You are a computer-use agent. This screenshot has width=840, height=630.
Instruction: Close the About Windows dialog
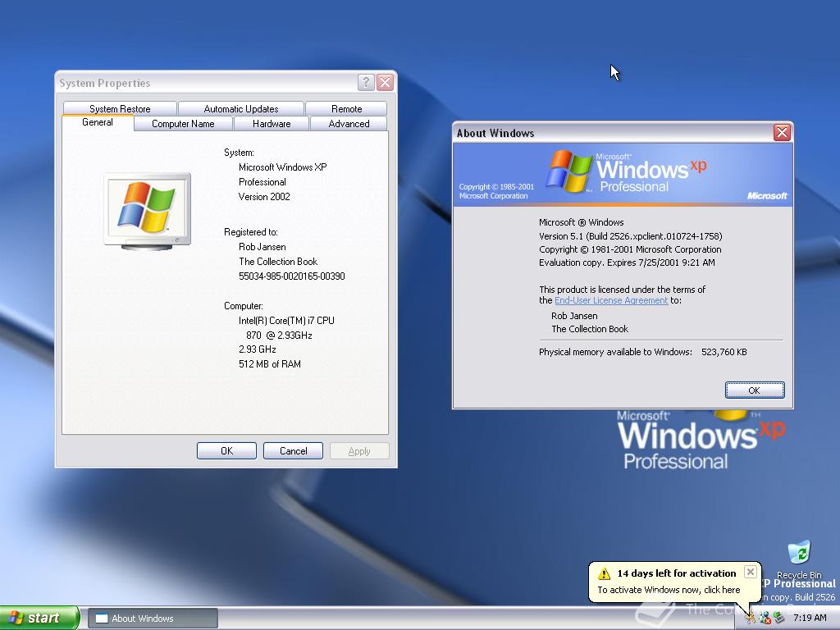(x=782, y=132)
